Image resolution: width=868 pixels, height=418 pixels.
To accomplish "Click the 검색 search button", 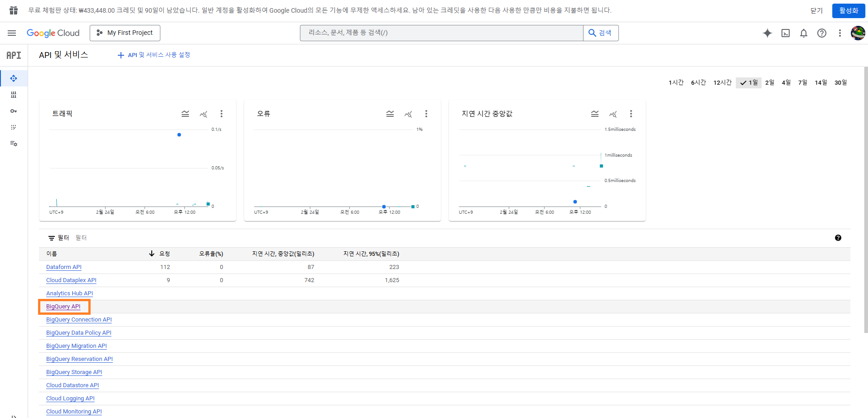I will [x=601, y=33].
